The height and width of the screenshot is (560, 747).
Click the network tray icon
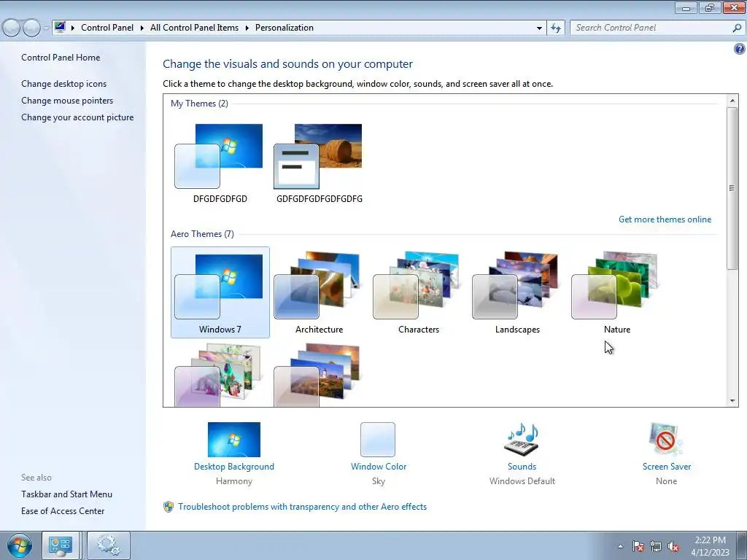pyautogui.click(x=656, y=546)
